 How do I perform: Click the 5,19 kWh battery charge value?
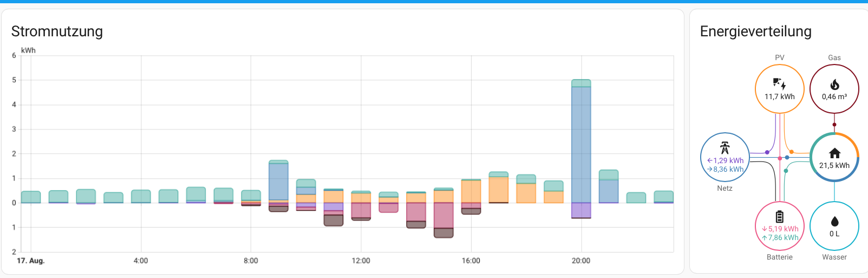[780, 229]
